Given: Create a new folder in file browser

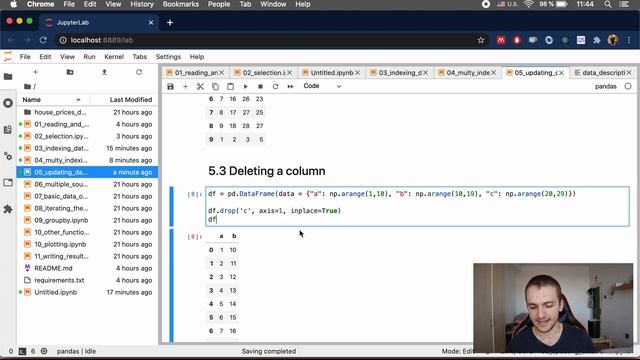Looking at the screenshot, I should coord(70,72).
